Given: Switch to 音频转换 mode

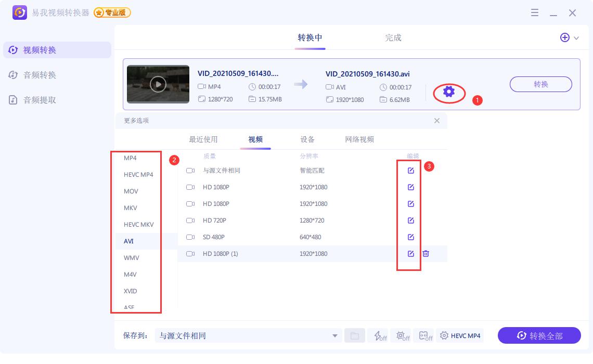Looking at the screenshot, I should [41, 74].
